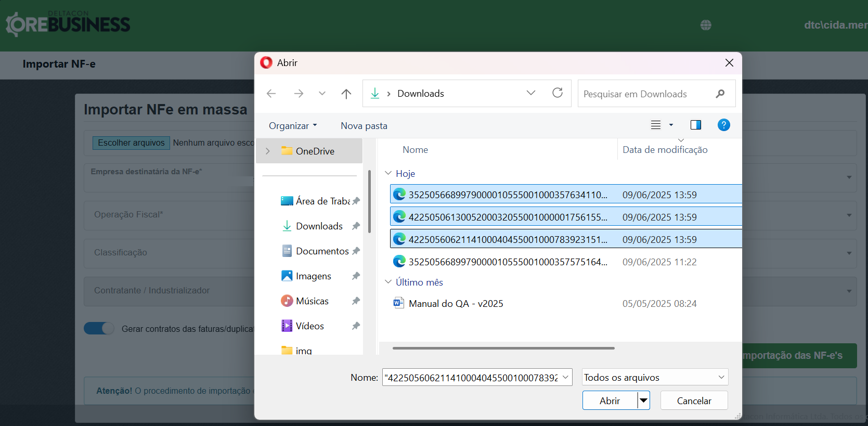Click the Abrir button
This screenshot has height=426, width=868.
point(610,401)
